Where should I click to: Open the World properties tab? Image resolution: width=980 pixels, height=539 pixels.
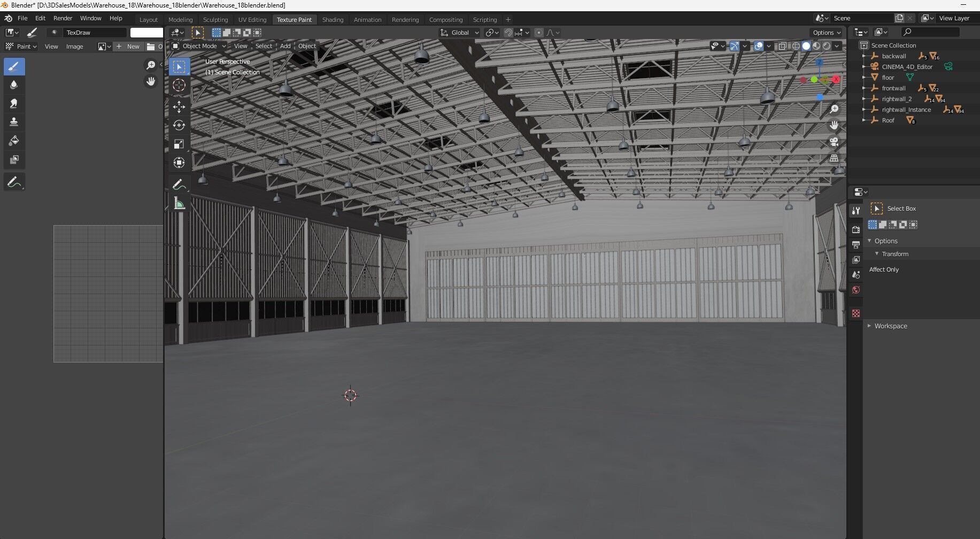[856, 290]
